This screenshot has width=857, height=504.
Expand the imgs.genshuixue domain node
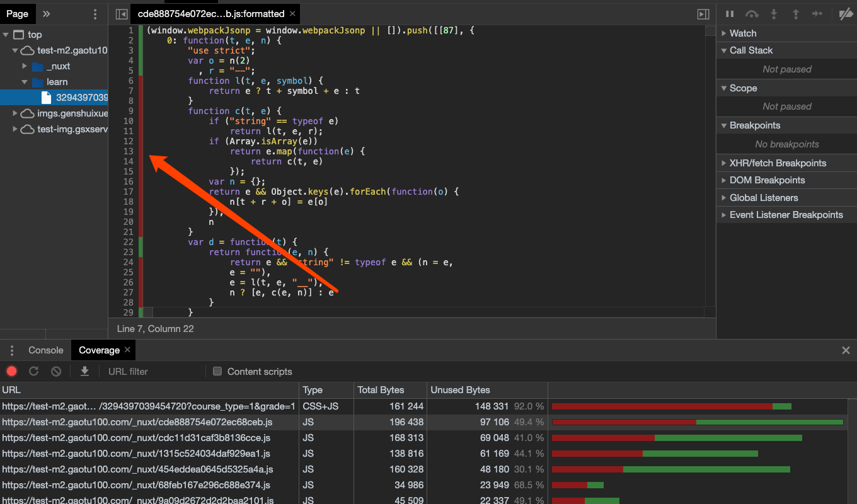point(15,113)
